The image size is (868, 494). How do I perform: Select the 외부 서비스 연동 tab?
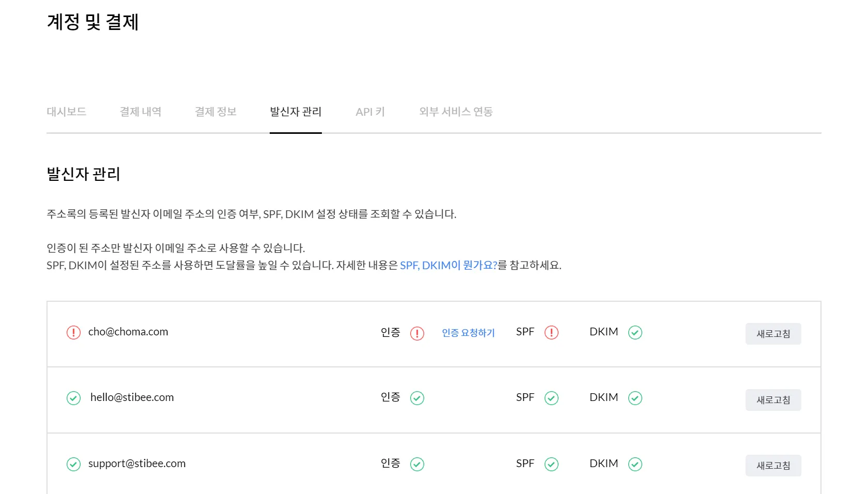(456, 112)
